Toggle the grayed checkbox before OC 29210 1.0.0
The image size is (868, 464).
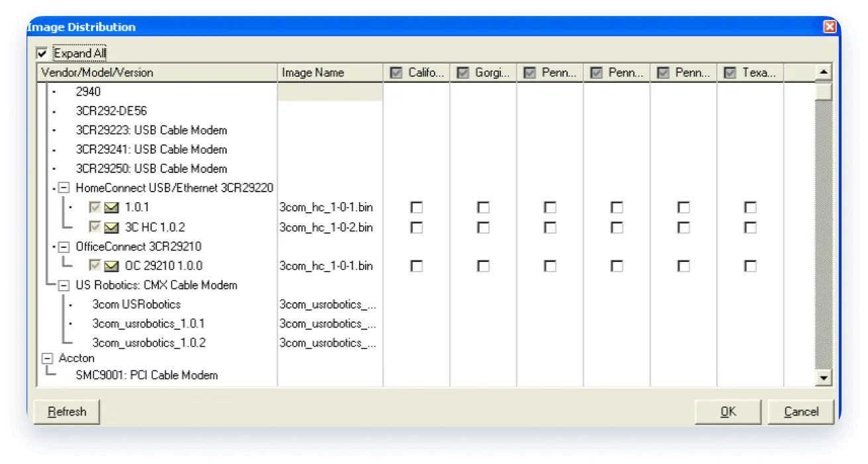(x=95, y=266)
